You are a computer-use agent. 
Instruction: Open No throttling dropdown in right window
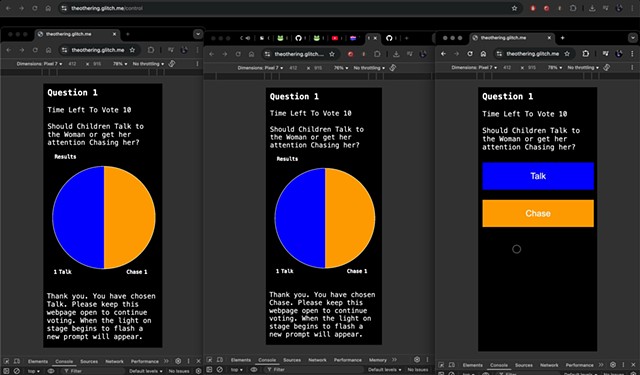pos(583,67)
